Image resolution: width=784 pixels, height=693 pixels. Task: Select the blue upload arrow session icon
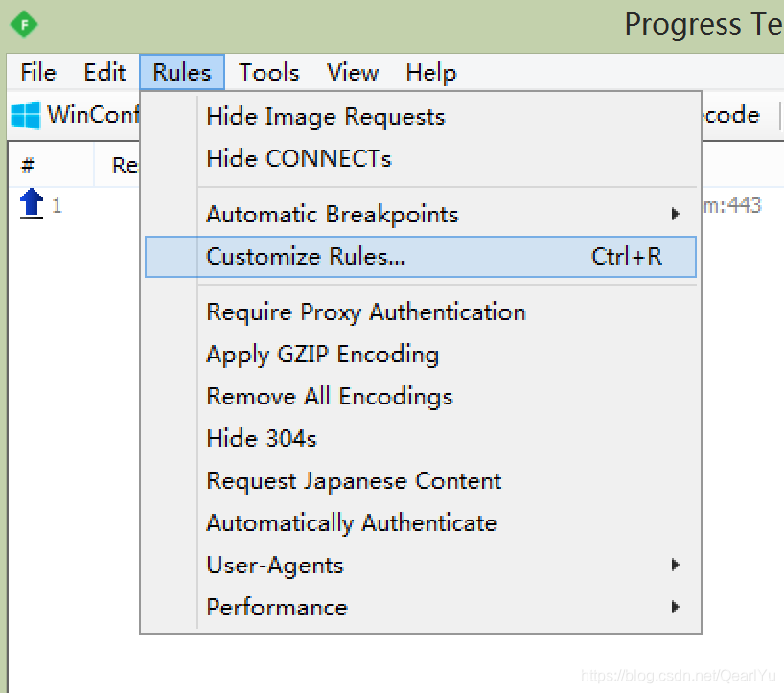pos(32,203)
